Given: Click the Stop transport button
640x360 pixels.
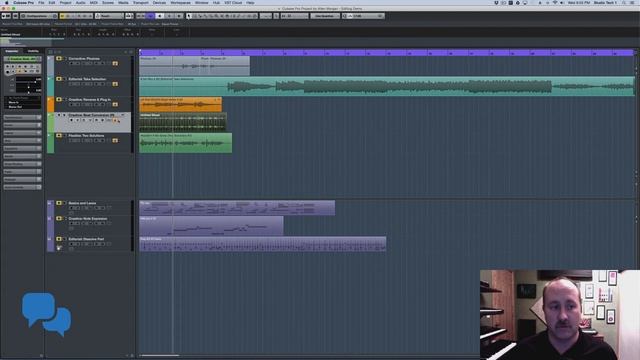Looking at the screenshot, I should click(160, 16).
